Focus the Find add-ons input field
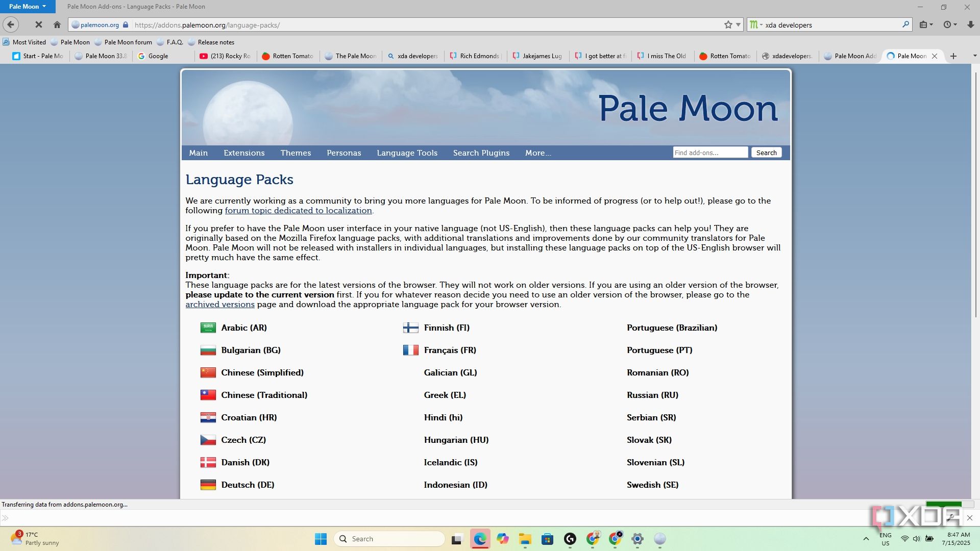Viewport: 980px width, 551px height. (x=710, y=153)
